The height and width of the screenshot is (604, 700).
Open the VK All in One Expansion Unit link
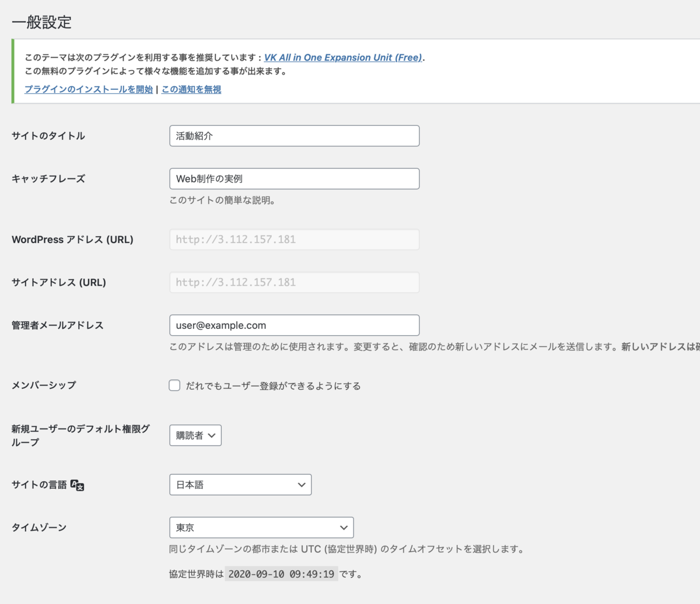point(342,57)
